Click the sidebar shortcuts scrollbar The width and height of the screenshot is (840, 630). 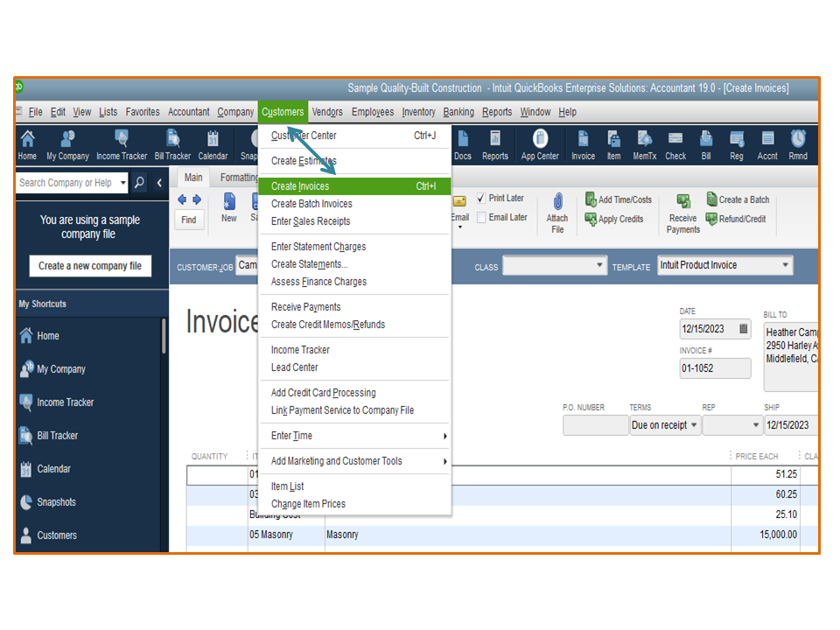click(164, 336)
